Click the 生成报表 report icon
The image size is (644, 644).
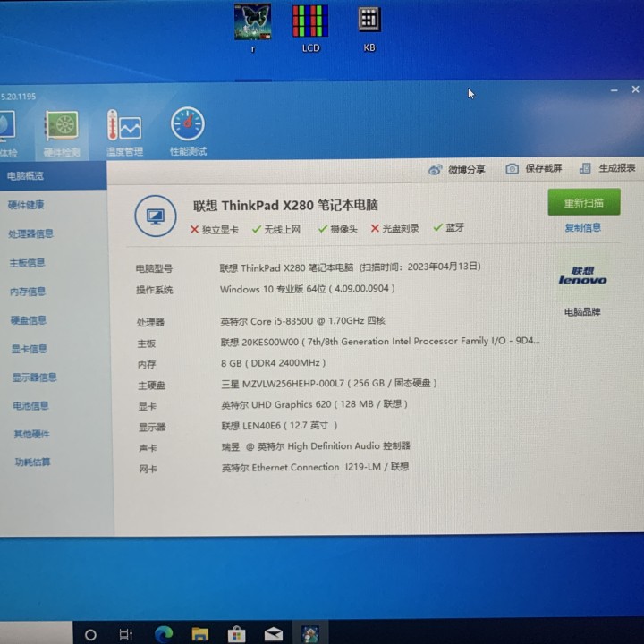[x=585, y=168]
